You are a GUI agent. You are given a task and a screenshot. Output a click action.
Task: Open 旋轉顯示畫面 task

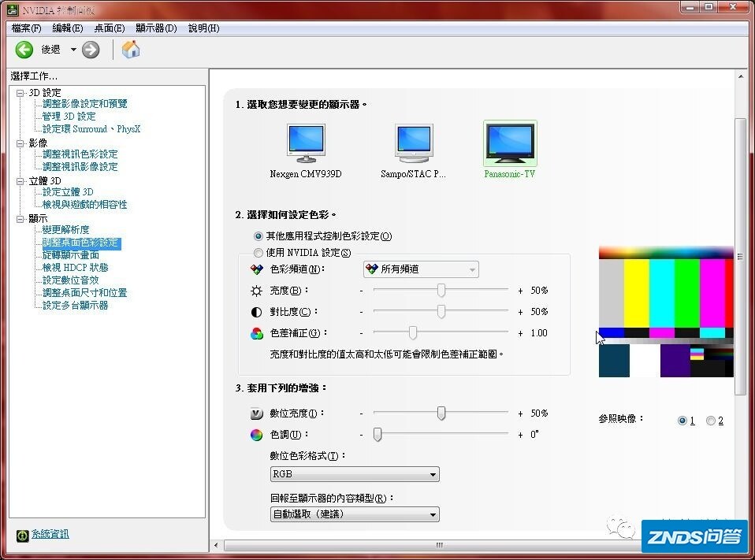71,255
